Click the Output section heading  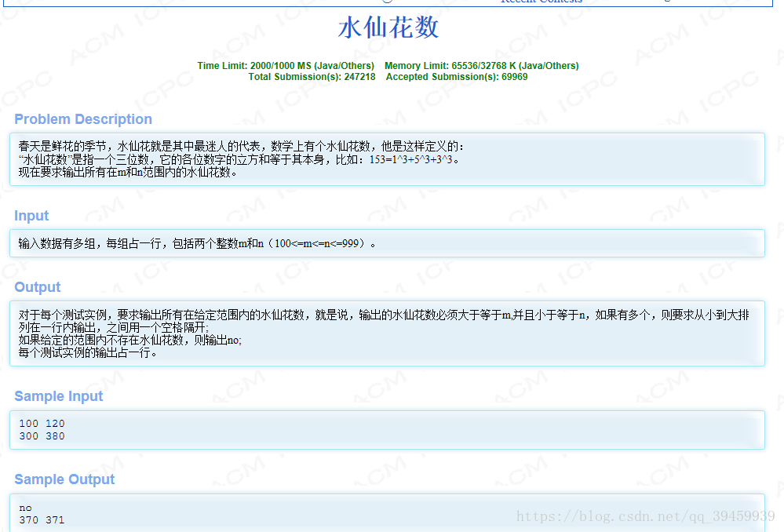[x=38, y=287]
